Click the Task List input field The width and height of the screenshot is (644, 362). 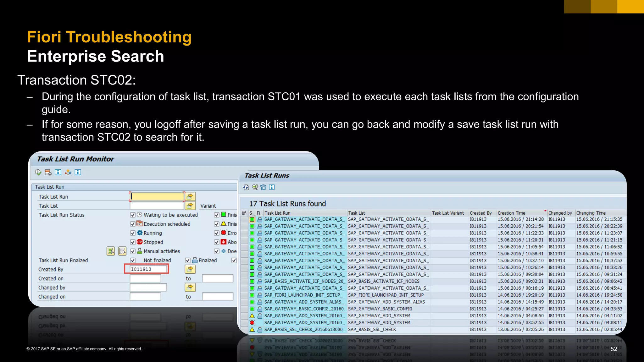(x=157, y=206)
